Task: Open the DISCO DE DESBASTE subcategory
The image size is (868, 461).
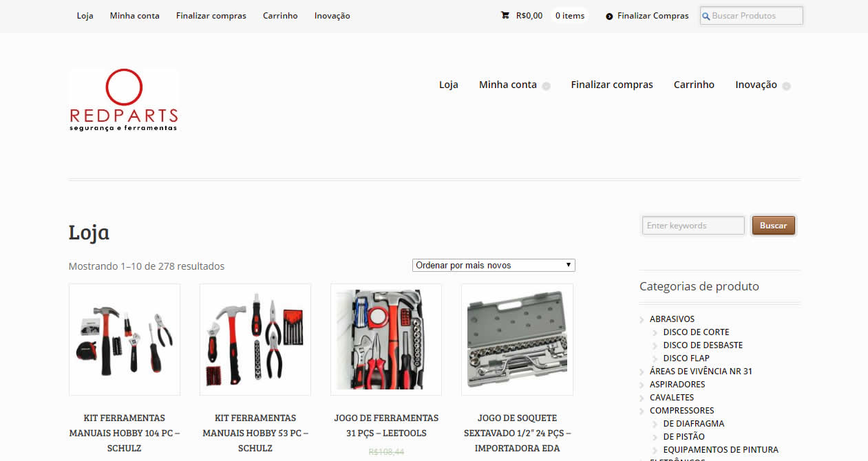Action: (703, 345)
